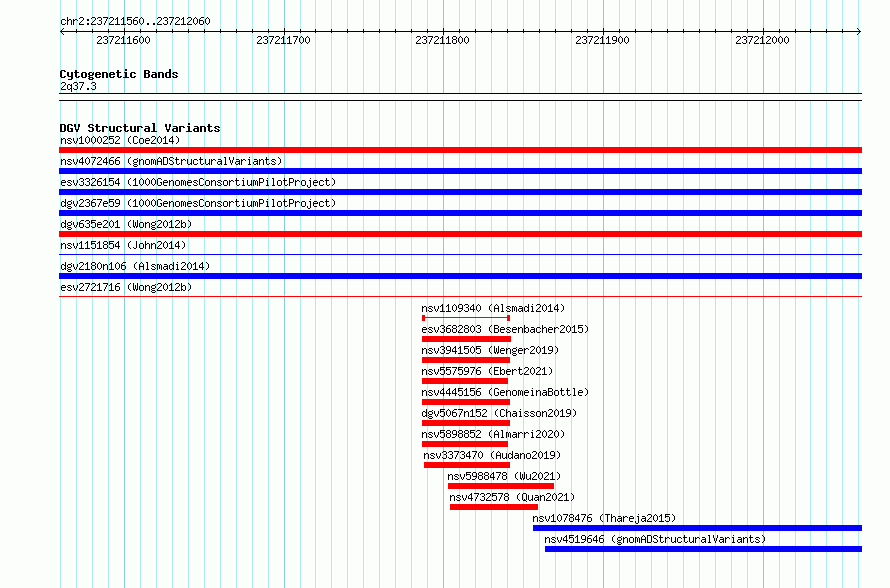This screenshot has width=890, height=588.
Task: Select the red bar under nsv4445156
Action: tap(466, 402)
